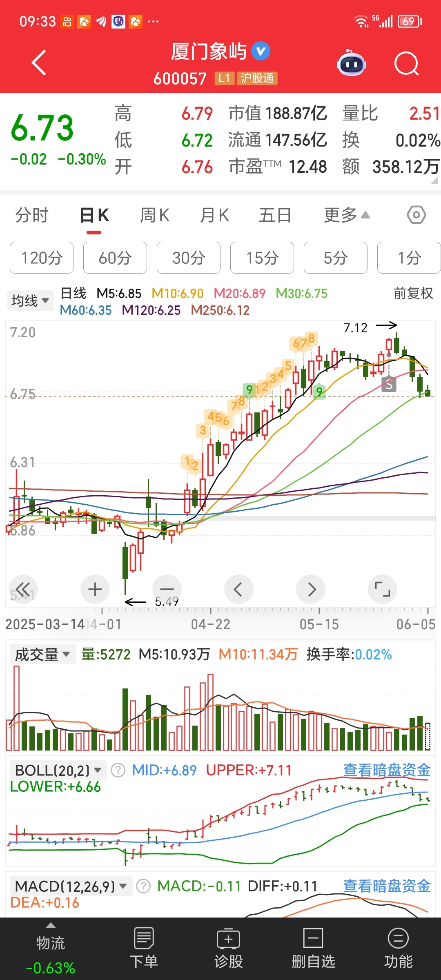Open the 成交量 indicator dropdown
This screenshot has height=980, width=441.
(x=42, y=655)
